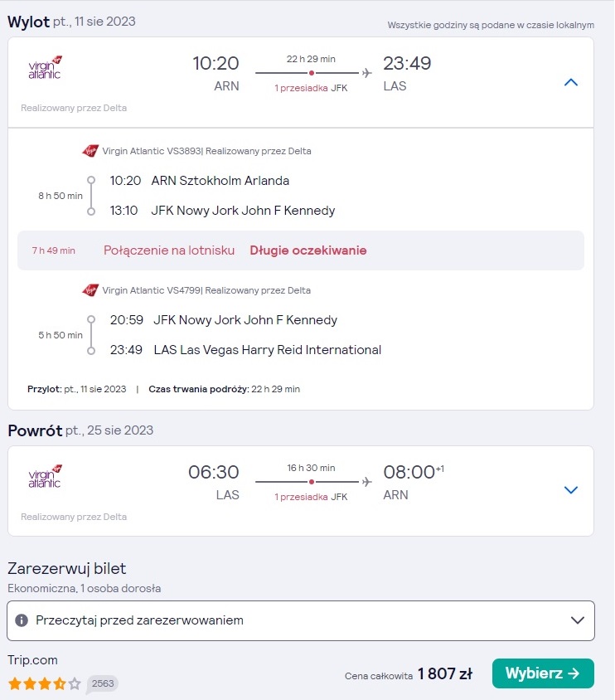Click the 1 807 zł total price

(x=444, y=673)
